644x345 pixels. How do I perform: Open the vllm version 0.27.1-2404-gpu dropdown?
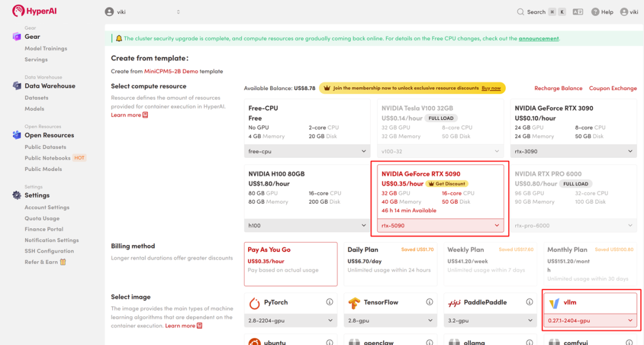coord(590,321)
